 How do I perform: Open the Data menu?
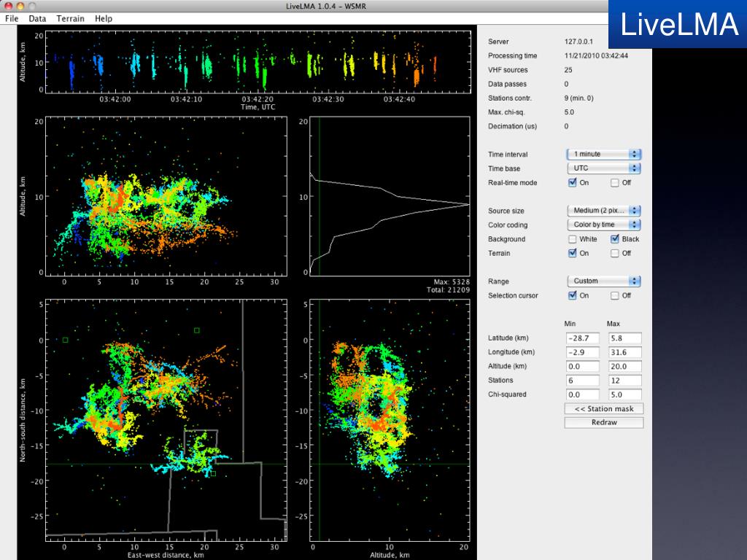37,18
